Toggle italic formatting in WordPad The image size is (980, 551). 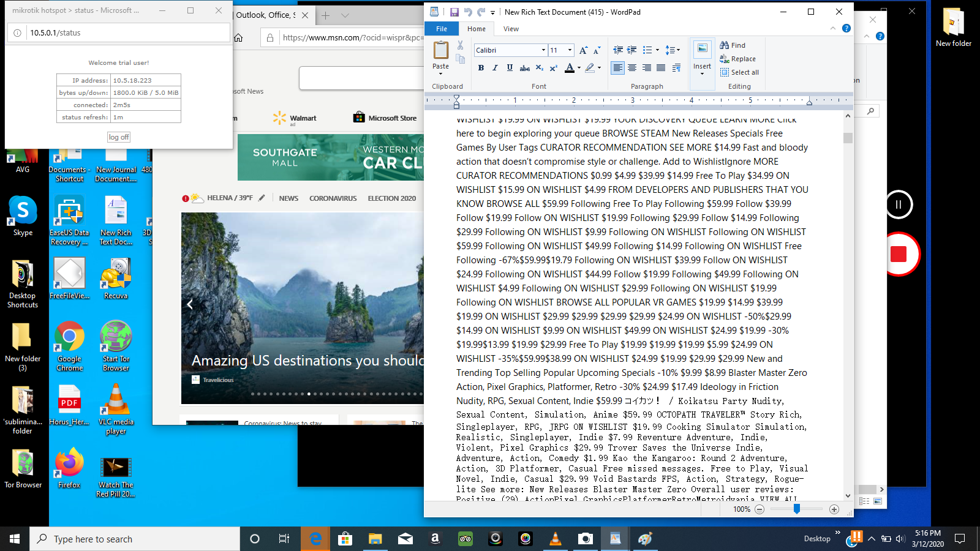pos(495,68)
